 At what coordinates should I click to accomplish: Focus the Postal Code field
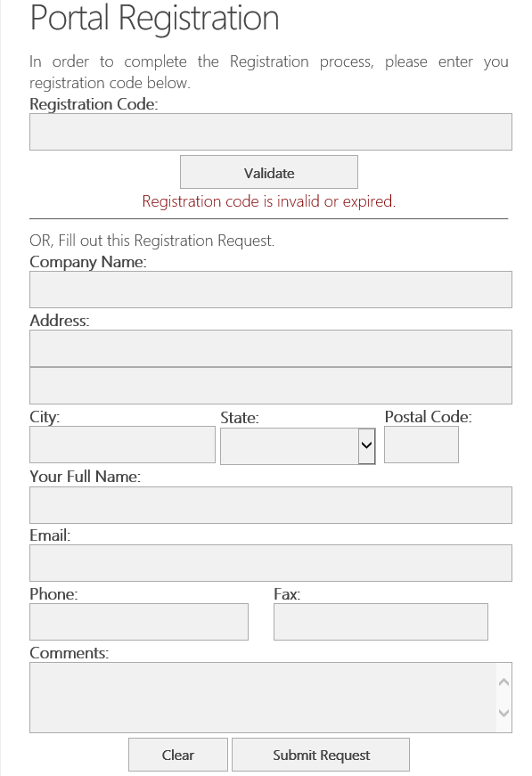[422, 445]
